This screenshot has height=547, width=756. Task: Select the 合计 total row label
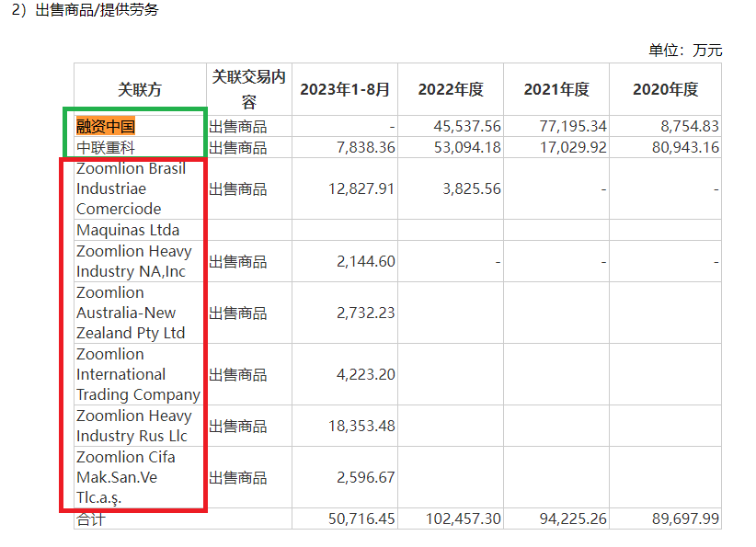pyautogui.click(x=91, y=519)
